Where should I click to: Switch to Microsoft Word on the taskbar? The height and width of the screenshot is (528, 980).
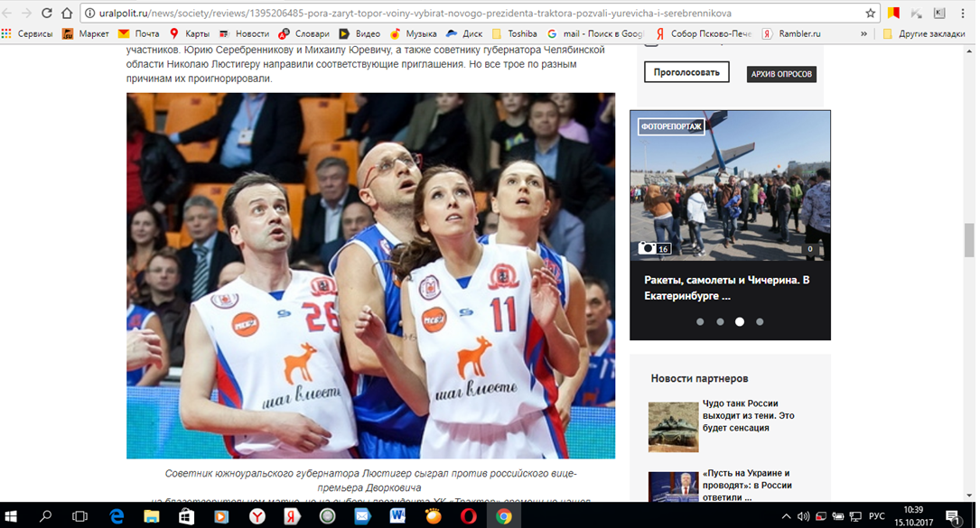(x=397, y=516)
